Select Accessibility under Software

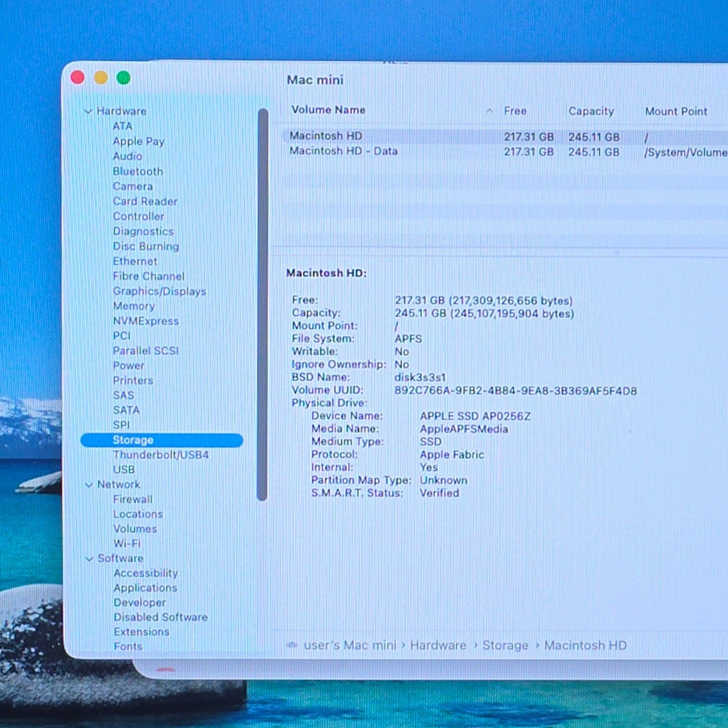coord(146,573)
